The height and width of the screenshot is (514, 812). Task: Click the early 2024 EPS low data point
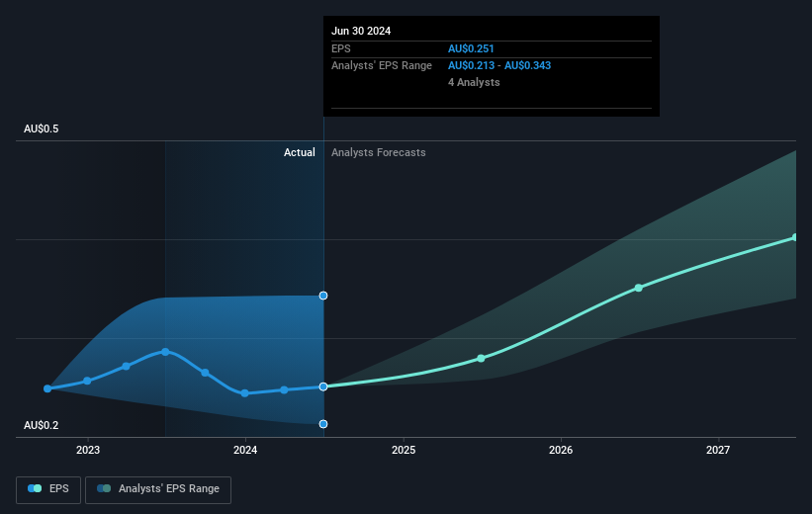pyautogui.click(x=244, y=393)
